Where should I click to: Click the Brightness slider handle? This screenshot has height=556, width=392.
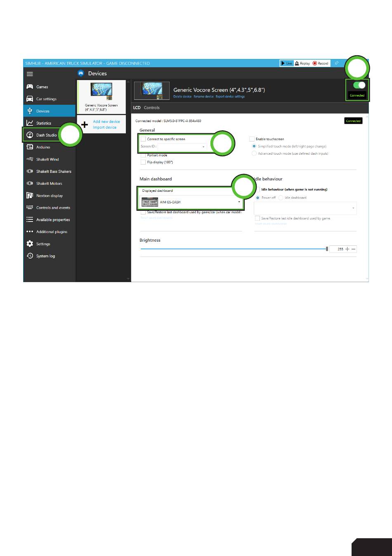(327, 249)
